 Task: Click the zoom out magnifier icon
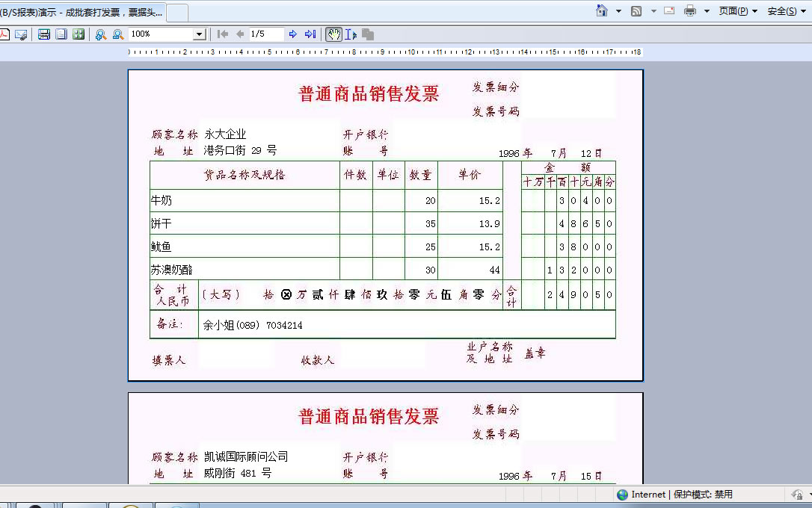[x=117, y=34]
